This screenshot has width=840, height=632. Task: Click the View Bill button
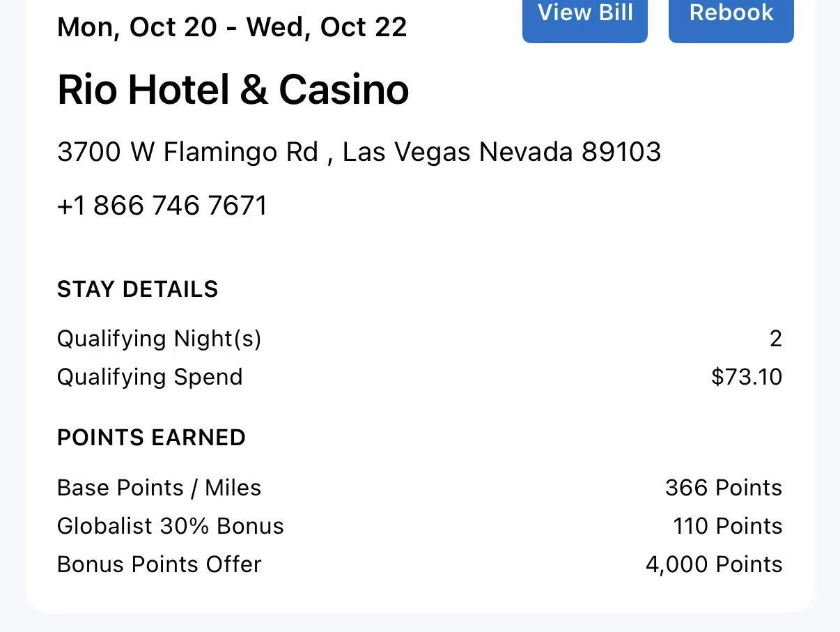584,15
